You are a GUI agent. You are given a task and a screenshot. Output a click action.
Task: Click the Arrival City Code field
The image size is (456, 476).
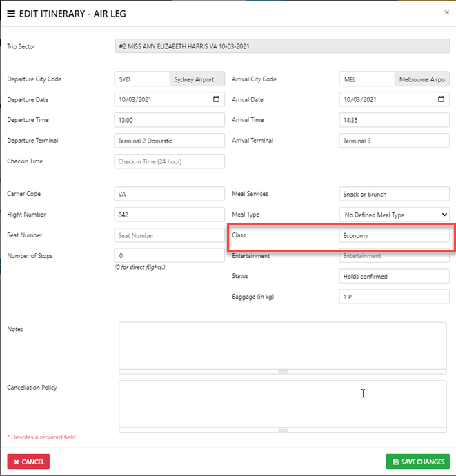[366, 79]
